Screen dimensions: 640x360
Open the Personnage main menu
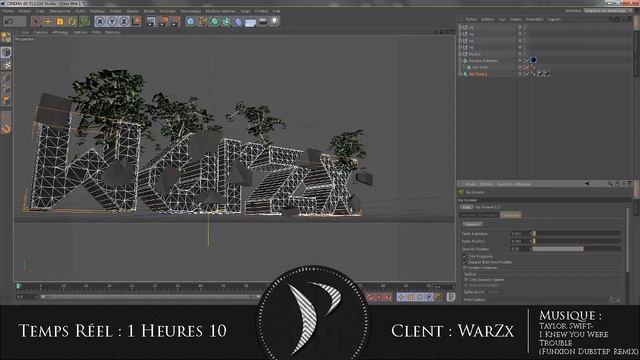191,11
